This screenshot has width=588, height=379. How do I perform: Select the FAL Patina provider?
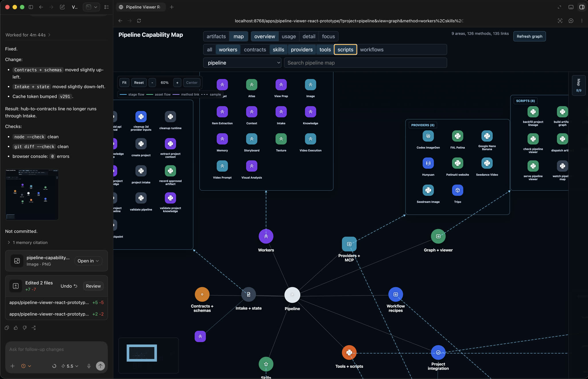458,136
